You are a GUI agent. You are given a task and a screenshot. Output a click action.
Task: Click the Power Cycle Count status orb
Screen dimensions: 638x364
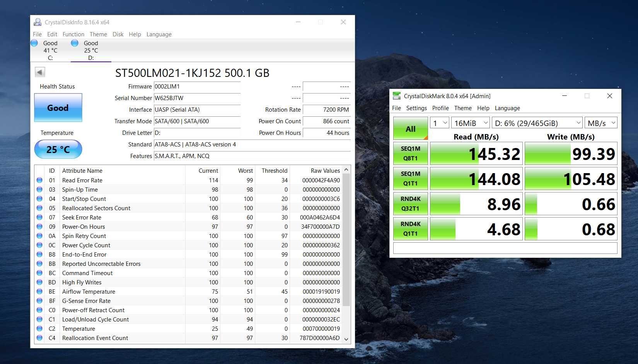pos(39,245)
